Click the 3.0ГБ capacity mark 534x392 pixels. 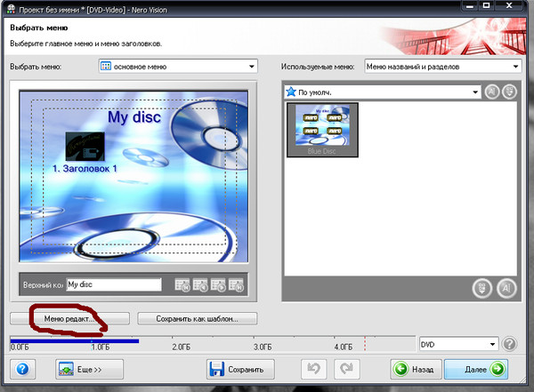pos(263,347)
